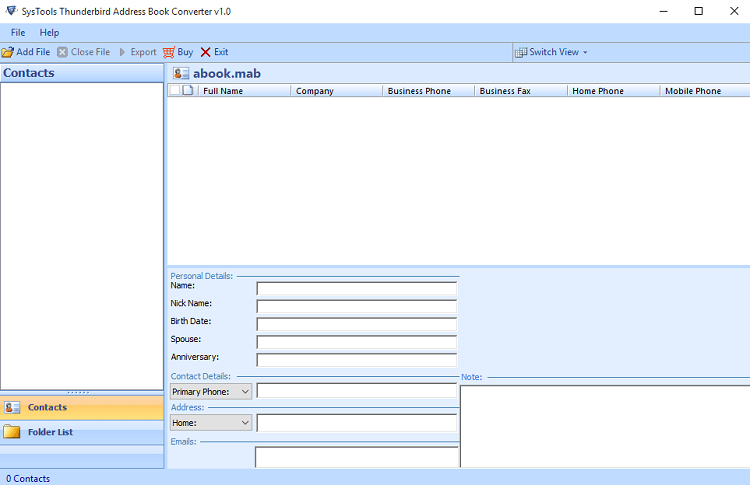Click the Close File button label
Viewport: 750px width, 485px height.
[x=90, y=52]
